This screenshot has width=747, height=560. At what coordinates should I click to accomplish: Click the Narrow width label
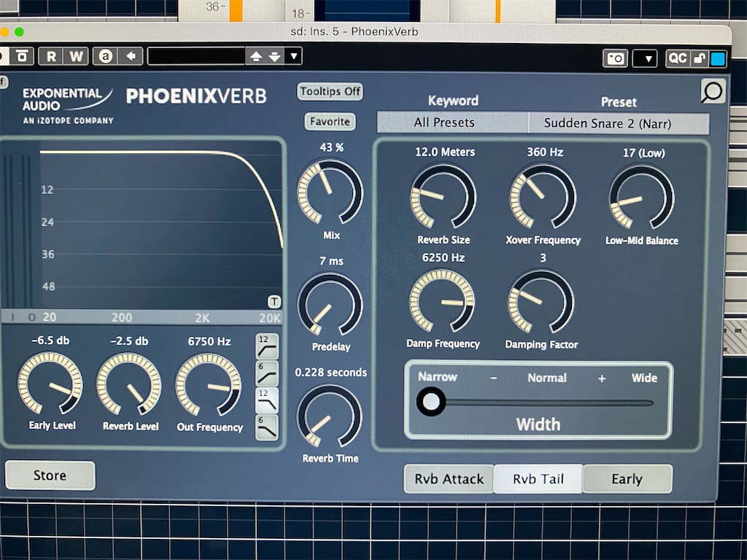pos(438,377)
